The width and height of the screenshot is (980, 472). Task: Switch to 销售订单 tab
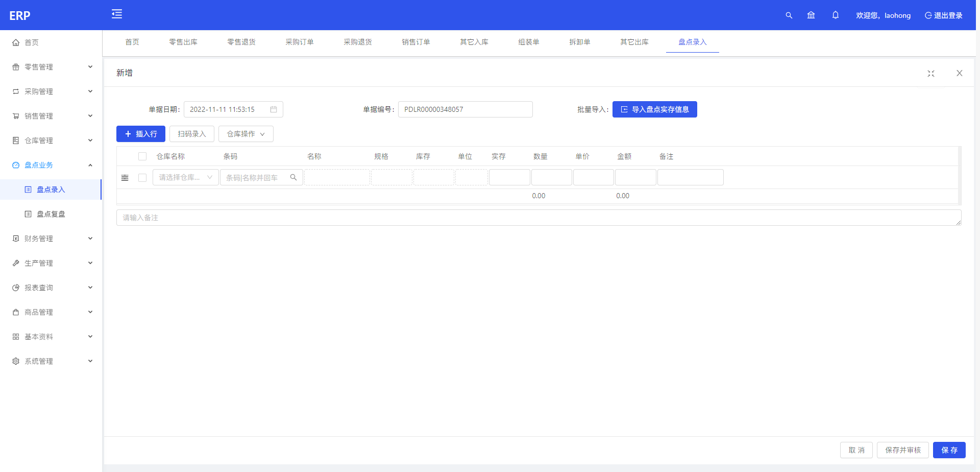(x=416, y=42)
